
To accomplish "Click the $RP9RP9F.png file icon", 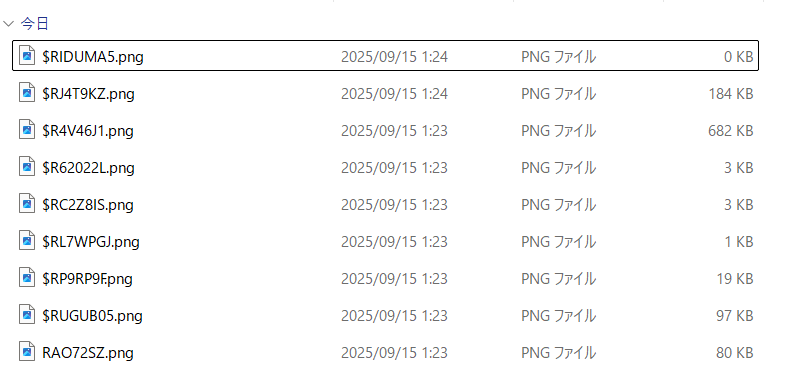I will (x=27, y=278).
